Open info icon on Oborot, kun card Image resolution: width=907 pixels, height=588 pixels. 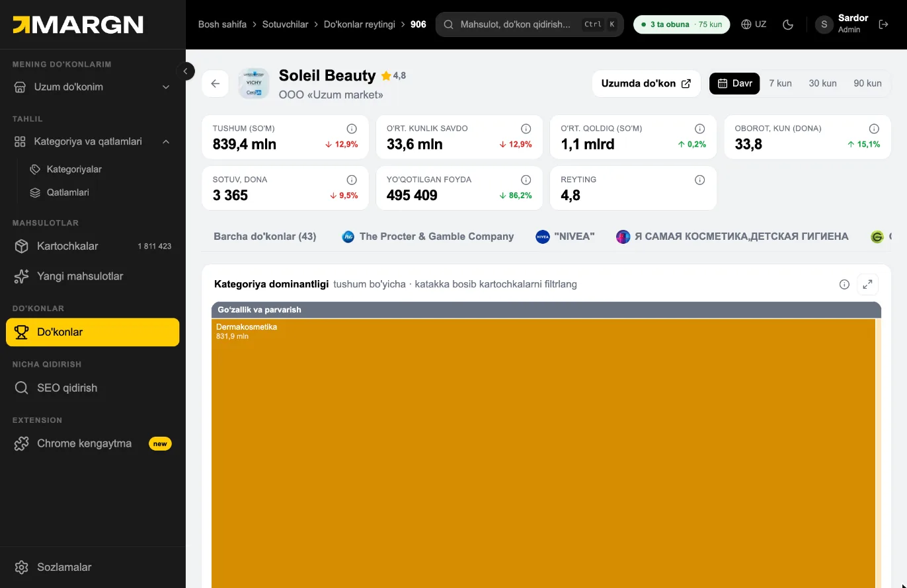[874, 129]
